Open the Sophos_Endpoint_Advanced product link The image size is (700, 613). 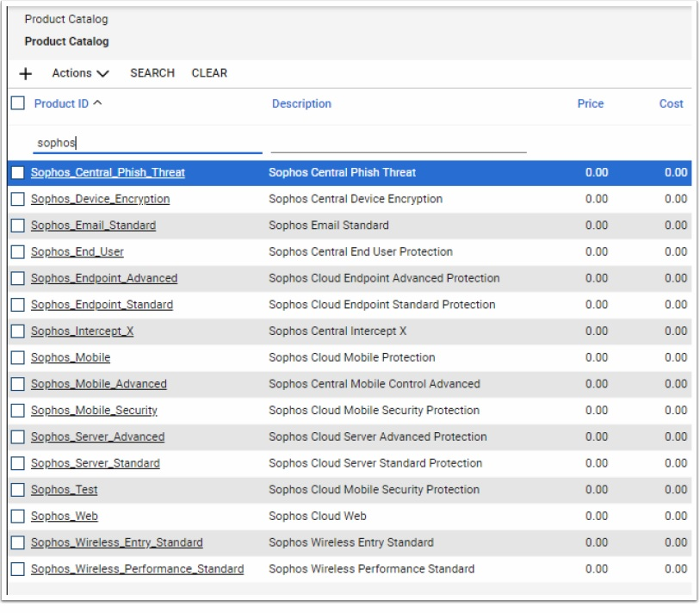104,278
